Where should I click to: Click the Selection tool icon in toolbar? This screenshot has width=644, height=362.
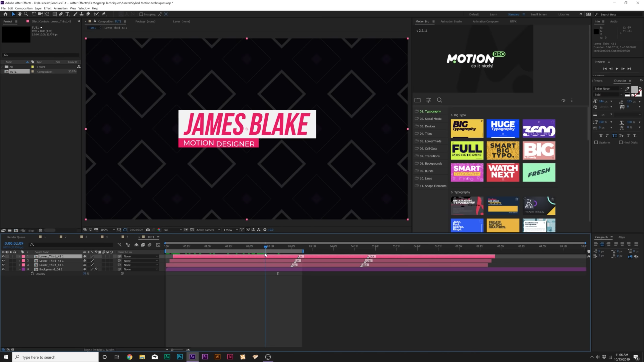[13, 14]
